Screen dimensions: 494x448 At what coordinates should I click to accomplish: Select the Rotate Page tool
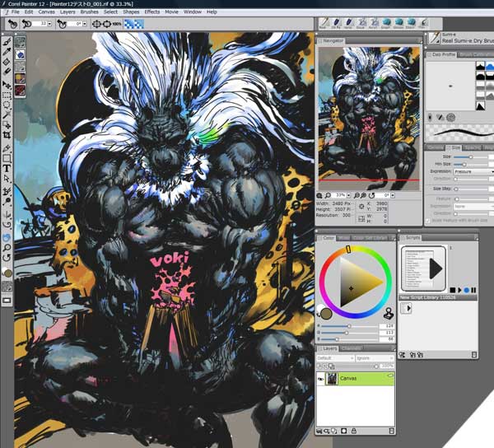(x=7, y=258)
